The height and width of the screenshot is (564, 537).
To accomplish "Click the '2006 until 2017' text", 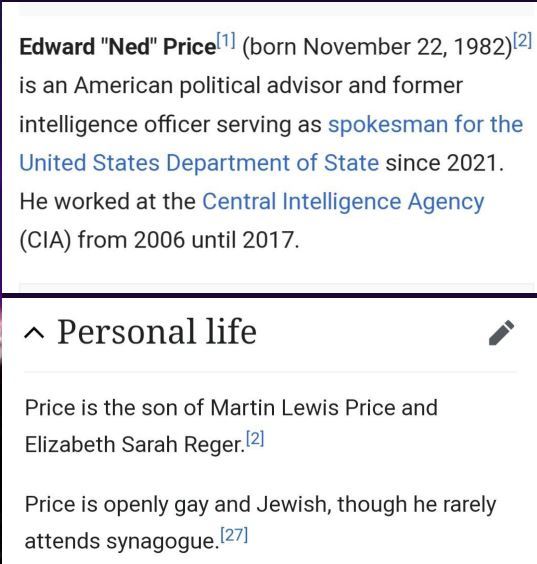I will point(214,240).
